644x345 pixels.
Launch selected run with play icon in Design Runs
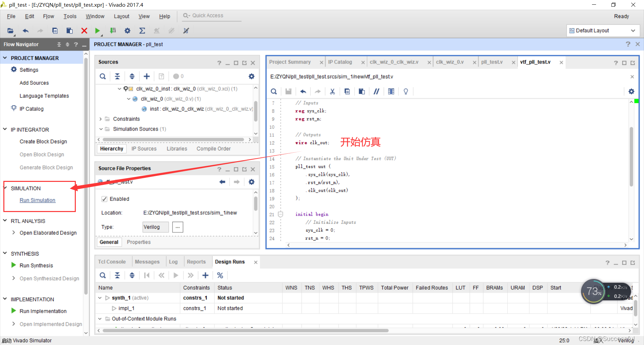176,275
